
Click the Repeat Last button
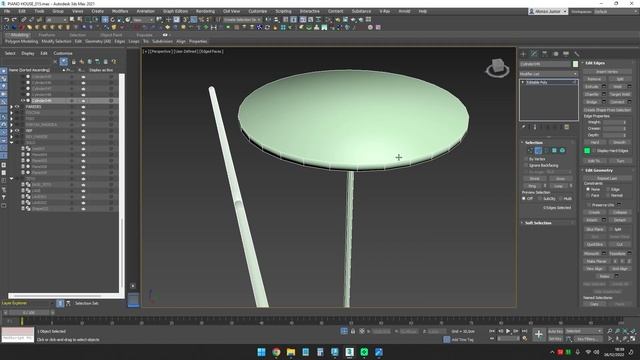[607, 178]
